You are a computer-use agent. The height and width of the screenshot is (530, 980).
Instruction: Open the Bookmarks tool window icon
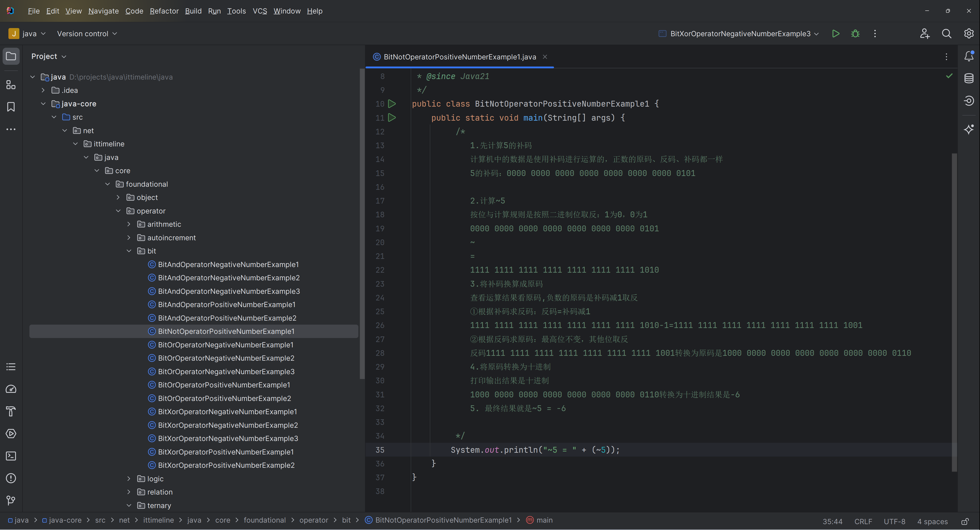11,107
